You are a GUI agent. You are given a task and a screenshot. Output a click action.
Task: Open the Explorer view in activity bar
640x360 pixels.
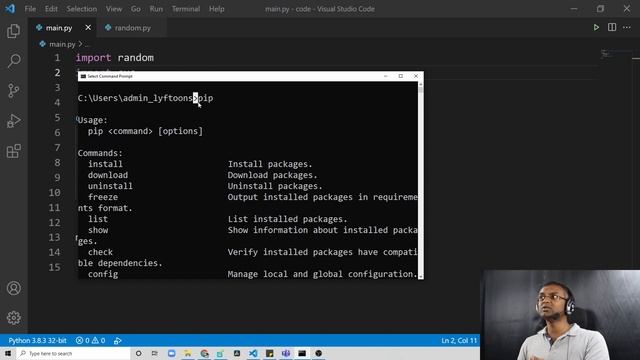[13, 31]
